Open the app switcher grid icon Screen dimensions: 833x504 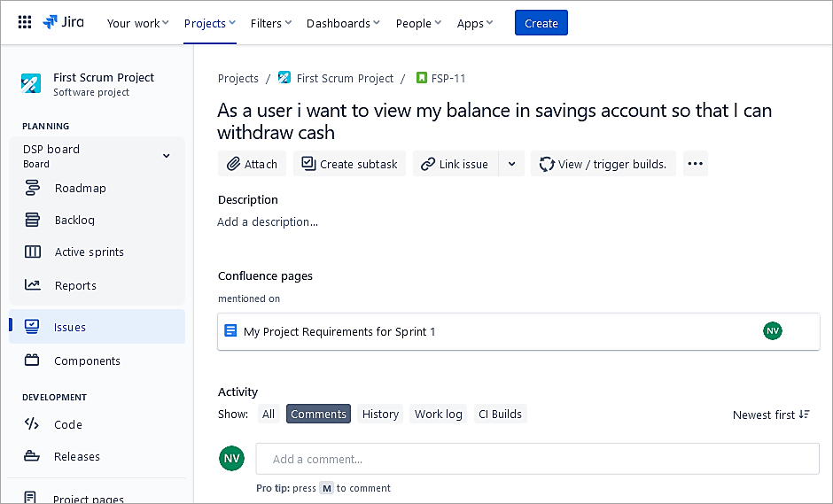[x=25, y=23]
